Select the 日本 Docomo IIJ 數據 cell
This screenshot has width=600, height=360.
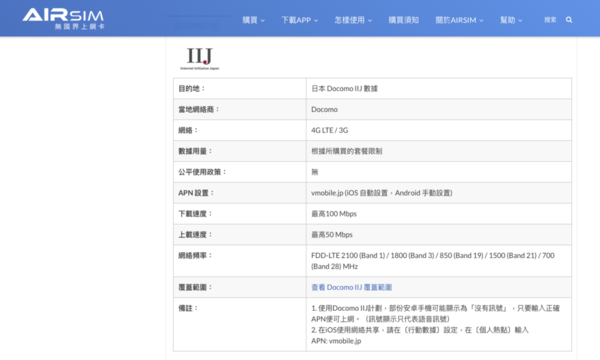(344, 89)
